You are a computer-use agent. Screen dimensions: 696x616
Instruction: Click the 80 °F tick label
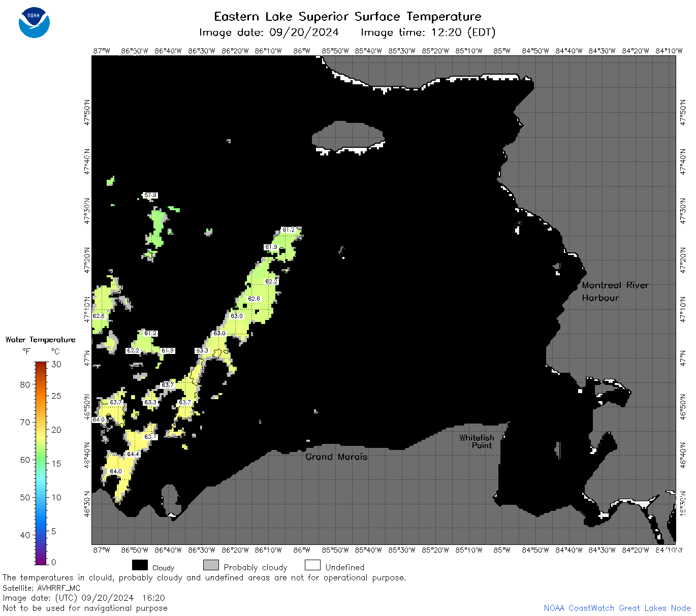(x=25, y=384)
